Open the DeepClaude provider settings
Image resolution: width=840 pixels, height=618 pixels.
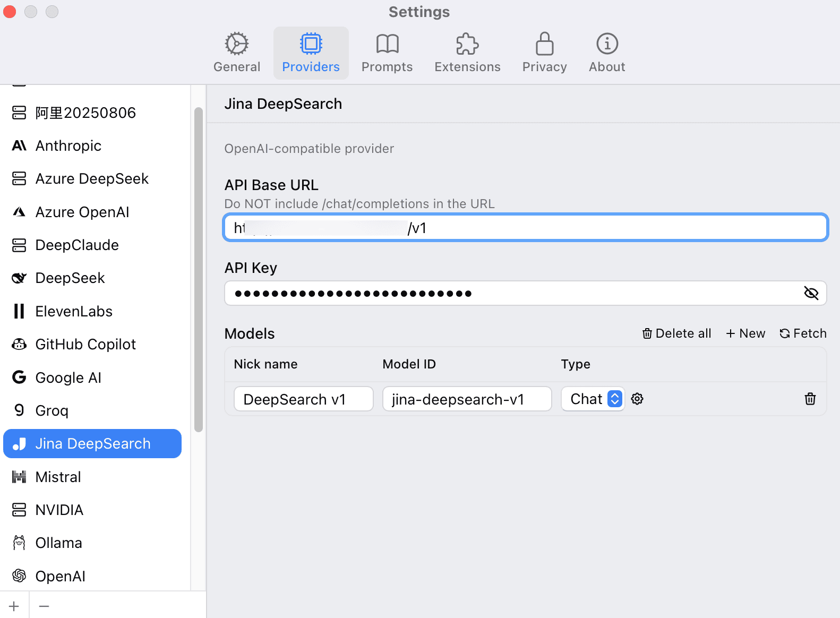(92, 245)
